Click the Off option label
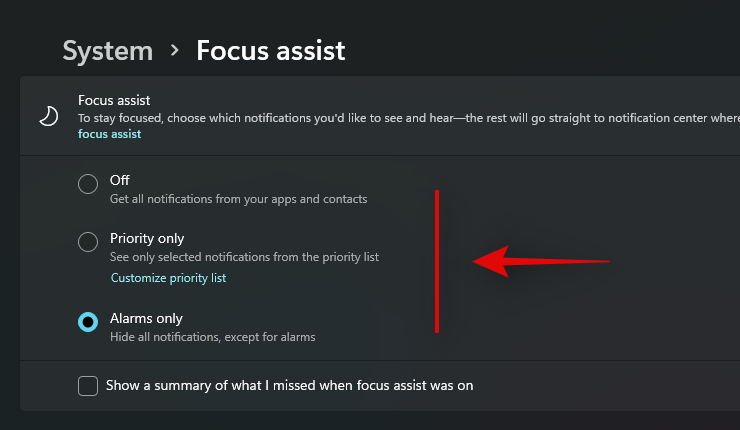Screen dimensions: 740x430 pyautogui.click(x=120, y=180)
